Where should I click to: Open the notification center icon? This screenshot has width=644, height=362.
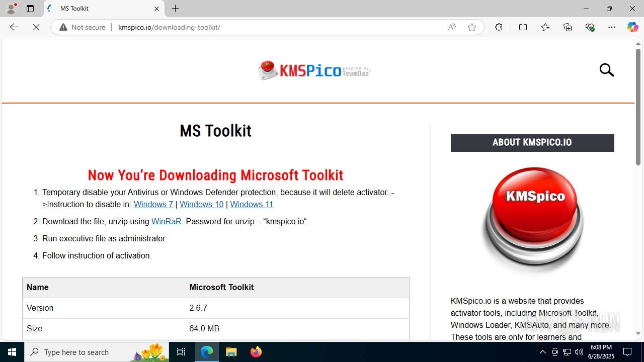tap(627, 352)
